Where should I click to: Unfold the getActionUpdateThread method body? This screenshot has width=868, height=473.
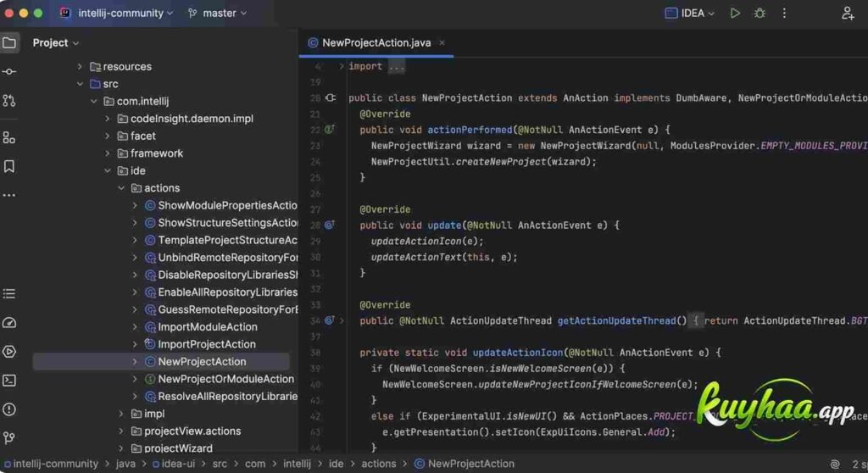(342, 320)
